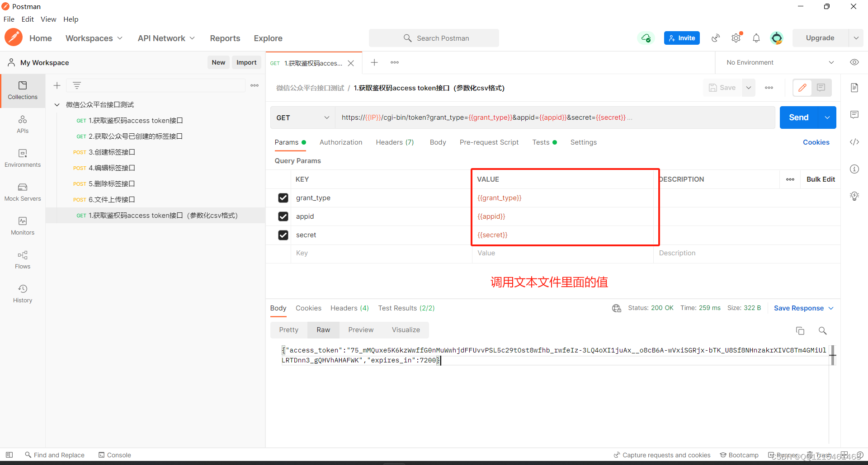This screenshot has width=868, height=465.
Task: Switch to the Tests tab
Action: (x=544, y=142)
